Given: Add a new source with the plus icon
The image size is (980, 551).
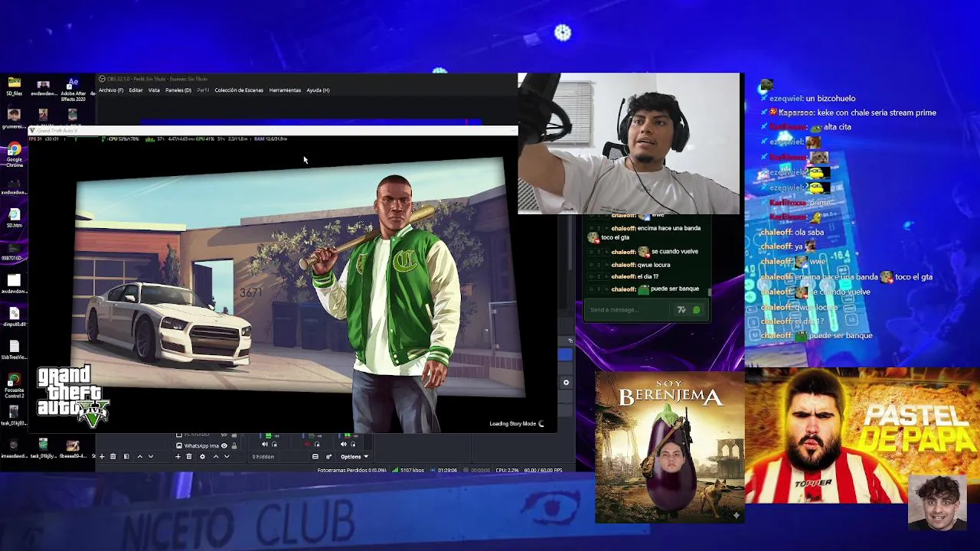Looking at the screenshot, I should pos(178,456).
